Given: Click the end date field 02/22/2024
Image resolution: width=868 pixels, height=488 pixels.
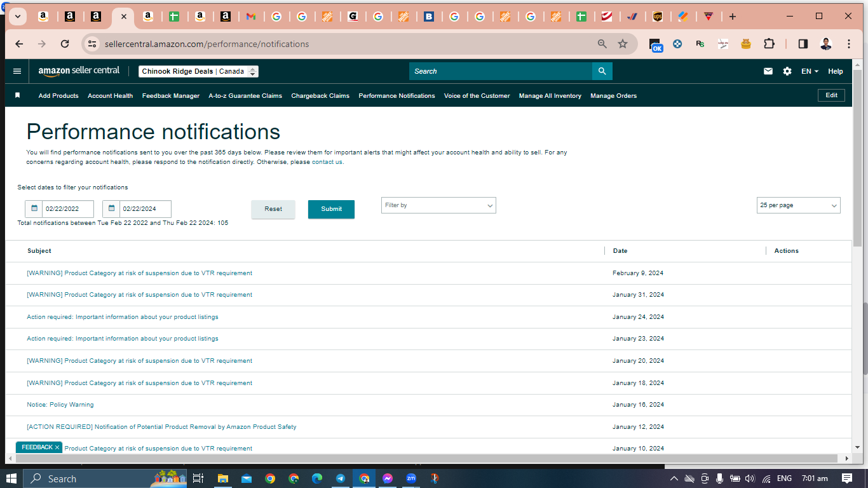Looking at the screenshot, I should (x=146, y=209).
